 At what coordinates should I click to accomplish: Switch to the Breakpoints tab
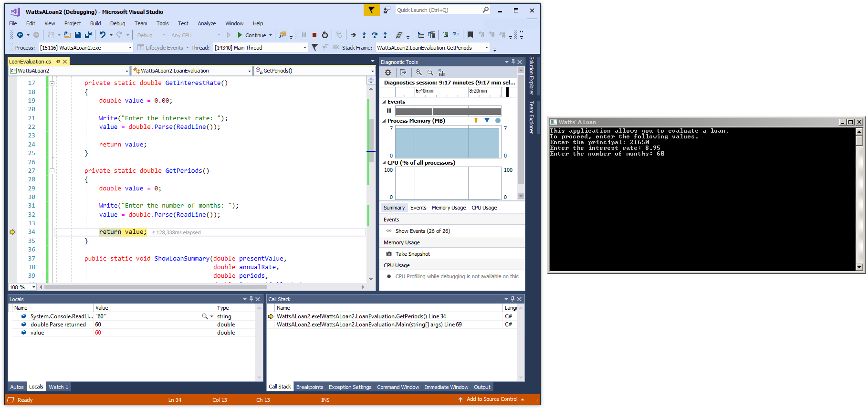click(x=310, y=387)
